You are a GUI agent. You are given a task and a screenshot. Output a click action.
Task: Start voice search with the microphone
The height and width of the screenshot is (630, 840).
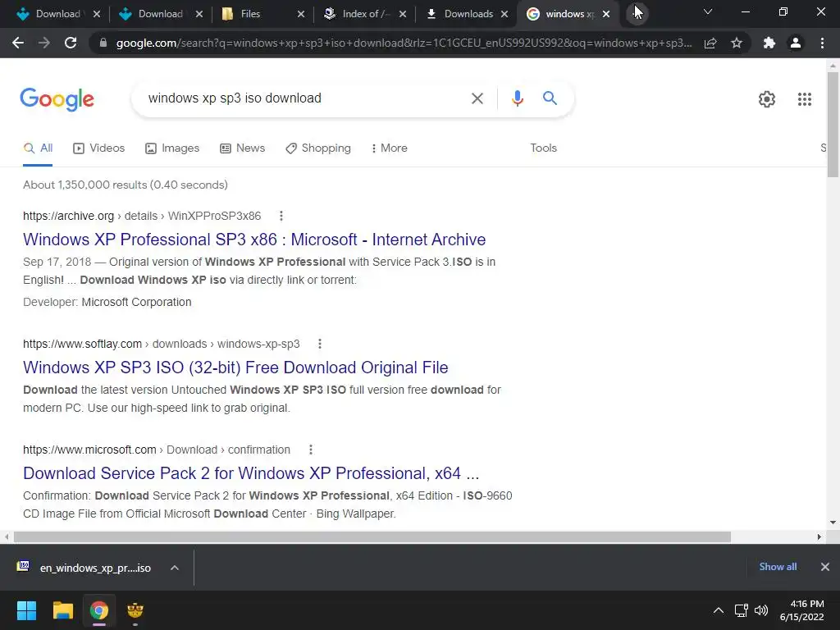point(517,98)
